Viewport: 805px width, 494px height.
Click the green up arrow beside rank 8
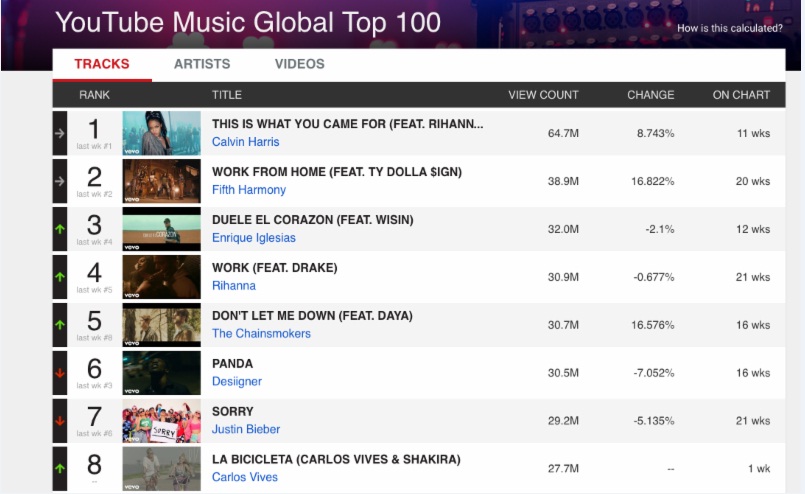[x=60, y=468]
